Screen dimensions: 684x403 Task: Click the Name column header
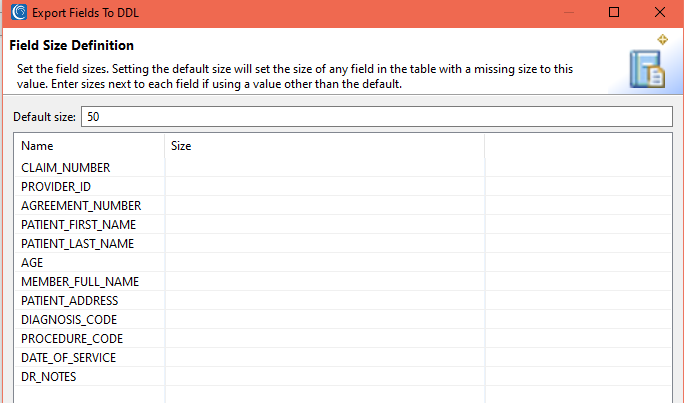click(x=89, y=146)
